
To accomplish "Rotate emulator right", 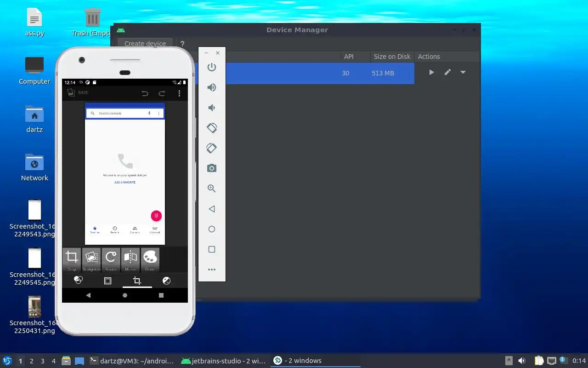I will [212, 148].
